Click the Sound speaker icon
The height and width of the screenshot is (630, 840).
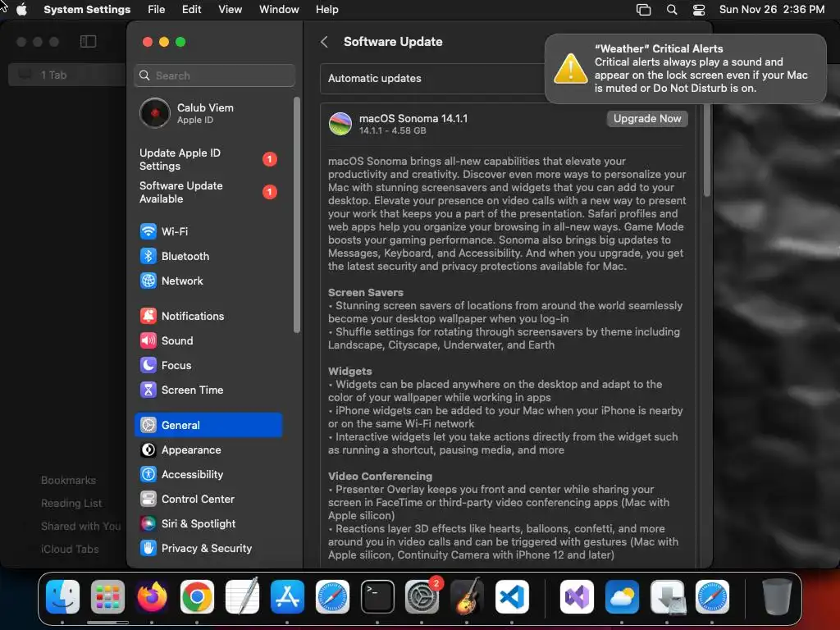point(148,340)
